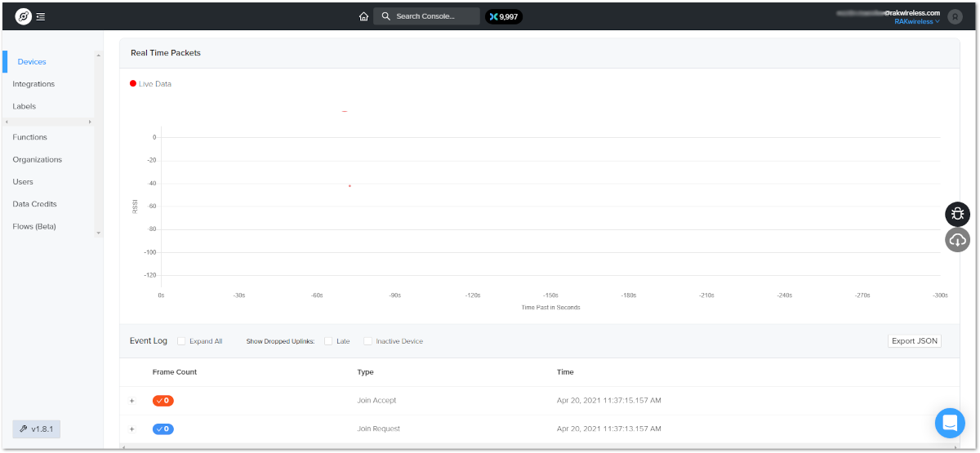980x453 pixels.
Task: Open Functions in the sidebar
Action: pyautogui.click(x=30, y=137)
